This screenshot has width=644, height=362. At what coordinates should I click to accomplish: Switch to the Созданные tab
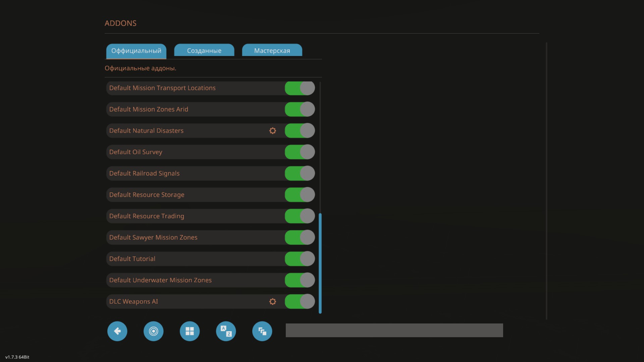204,51
